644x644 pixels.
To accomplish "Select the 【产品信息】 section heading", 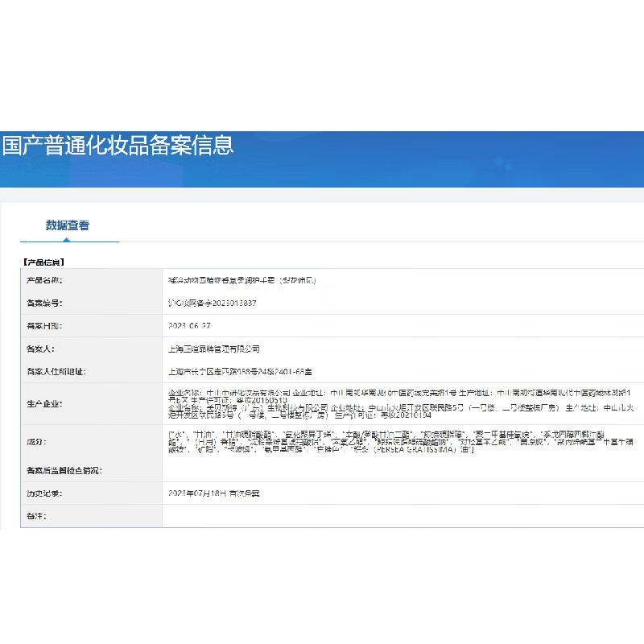I will click(43, 262).
